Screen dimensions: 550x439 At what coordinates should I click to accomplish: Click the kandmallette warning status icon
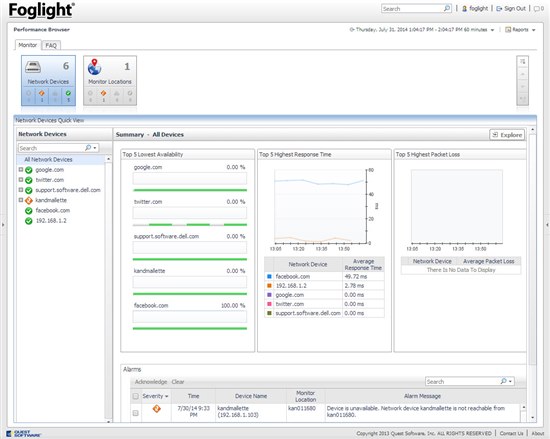click(x=29, y=201)
